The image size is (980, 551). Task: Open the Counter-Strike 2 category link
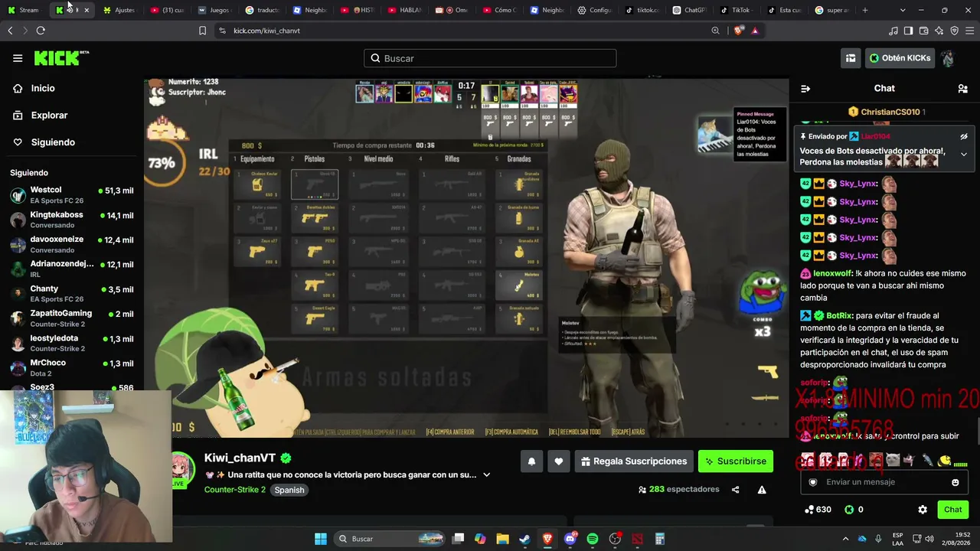[x=234, y=490]
